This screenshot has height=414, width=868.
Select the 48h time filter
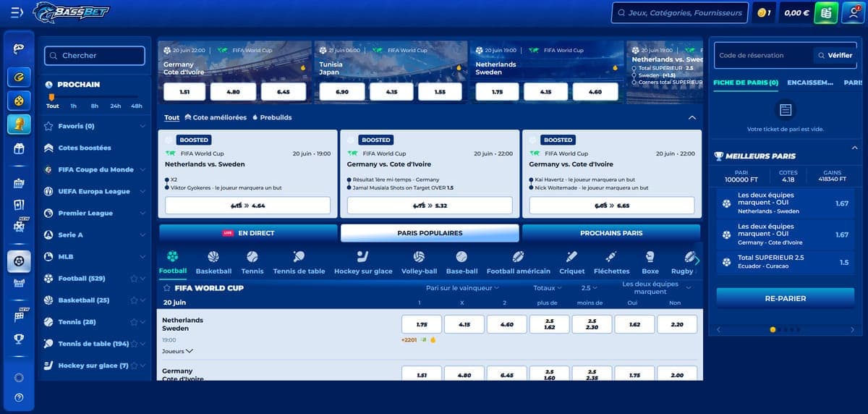[137, 106]
